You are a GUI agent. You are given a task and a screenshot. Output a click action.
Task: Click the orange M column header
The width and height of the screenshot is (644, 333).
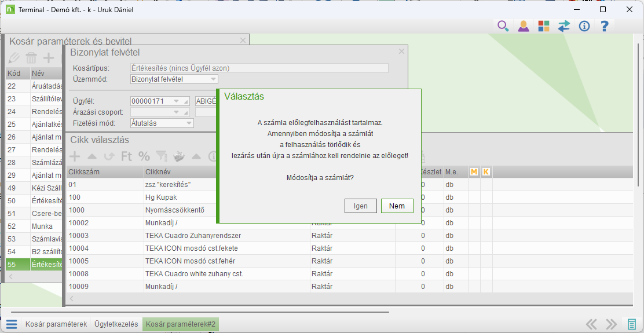[x=474, y=171]
